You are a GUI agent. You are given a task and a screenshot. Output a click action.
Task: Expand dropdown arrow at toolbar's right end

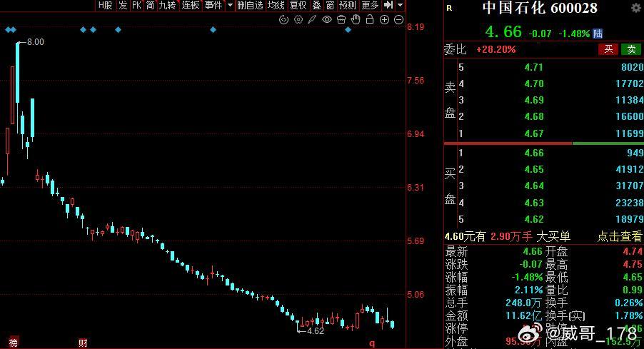[x=400, y=5]
